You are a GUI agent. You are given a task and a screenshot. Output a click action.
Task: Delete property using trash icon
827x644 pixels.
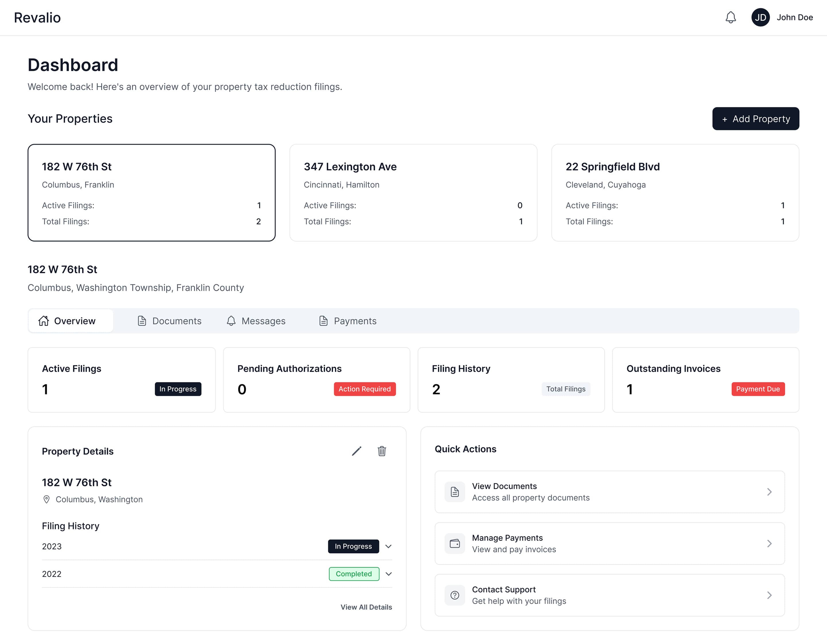pyautogui.click(x=382, y=451)
